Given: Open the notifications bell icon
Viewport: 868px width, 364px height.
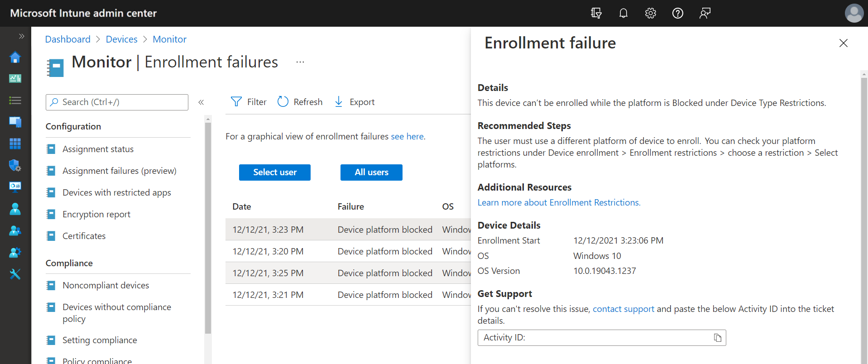Looking at the screenshot, I should (x=623, y=13).
